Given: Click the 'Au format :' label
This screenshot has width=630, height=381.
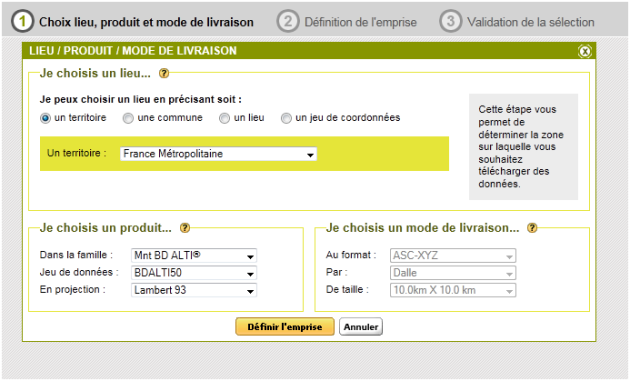Looking at the screenshot, I should tap(351, 255).
